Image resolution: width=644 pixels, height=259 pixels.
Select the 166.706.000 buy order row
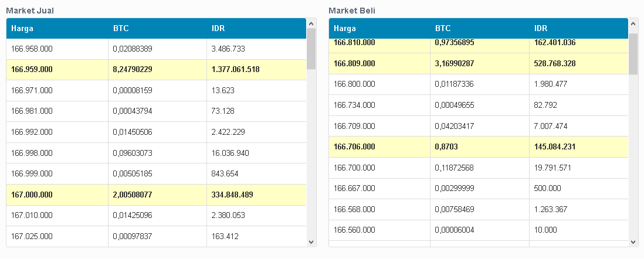(x=478, y=146)
